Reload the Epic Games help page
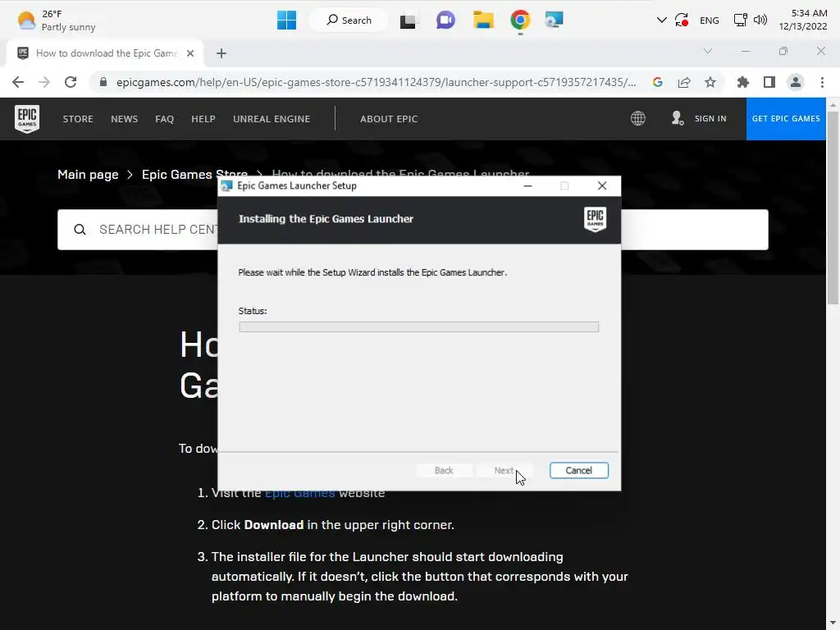 point(71,82)
